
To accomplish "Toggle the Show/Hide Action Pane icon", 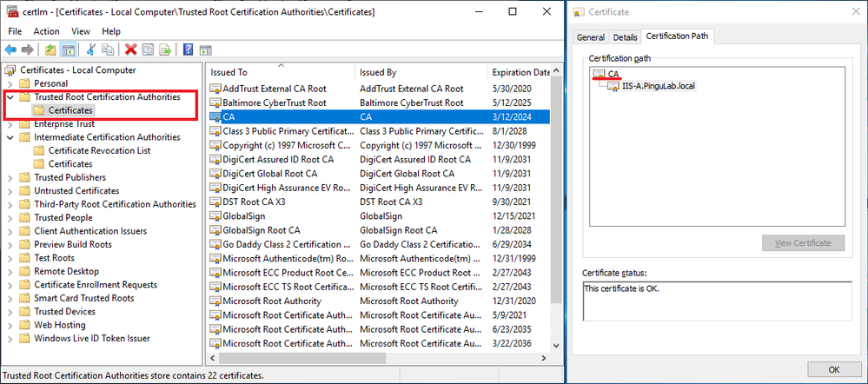I will click(206, 50).
